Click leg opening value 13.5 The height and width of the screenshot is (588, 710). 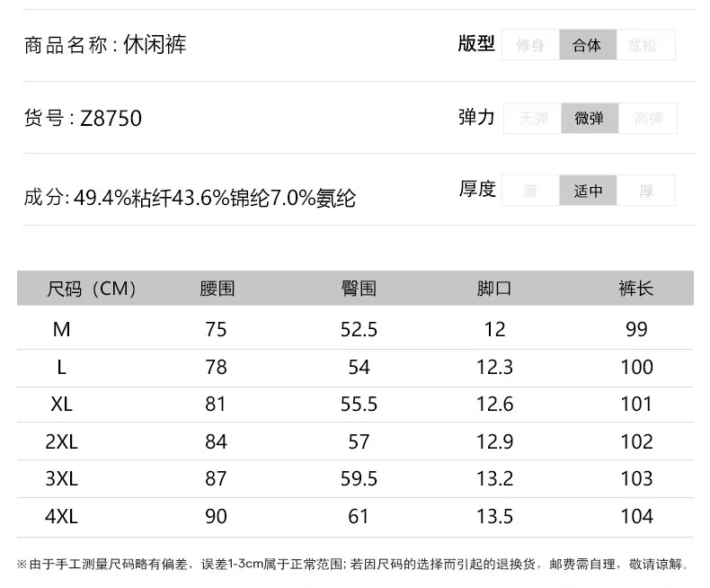click(495, 516)
